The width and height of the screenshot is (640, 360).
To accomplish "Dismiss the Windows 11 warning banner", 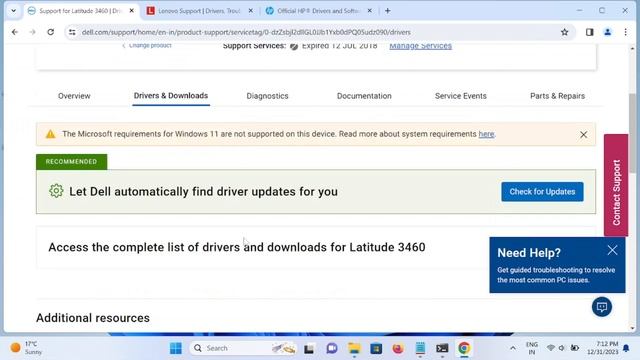I will pyautogui.click(x=584, y=135).
